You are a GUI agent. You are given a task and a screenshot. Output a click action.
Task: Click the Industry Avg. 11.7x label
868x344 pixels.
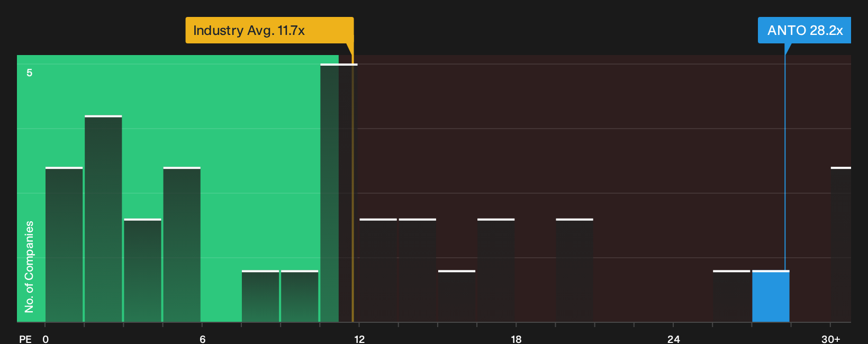tap(269, 30)
